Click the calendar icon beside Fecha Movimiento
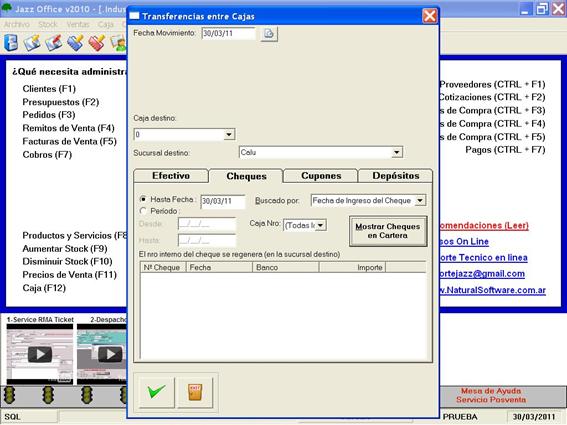This screenshot has height=425, width=567. (x=269, y=34)
